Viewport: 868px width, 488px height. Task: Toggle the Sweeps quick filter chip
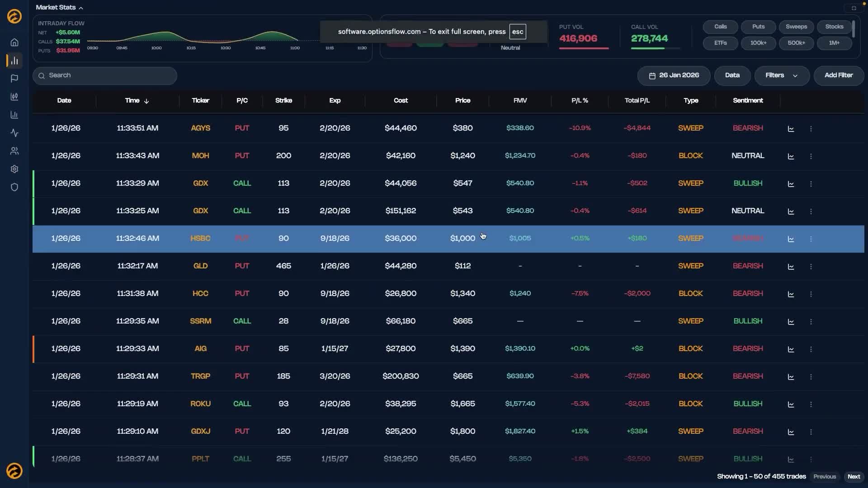click(x=796, y=27)
